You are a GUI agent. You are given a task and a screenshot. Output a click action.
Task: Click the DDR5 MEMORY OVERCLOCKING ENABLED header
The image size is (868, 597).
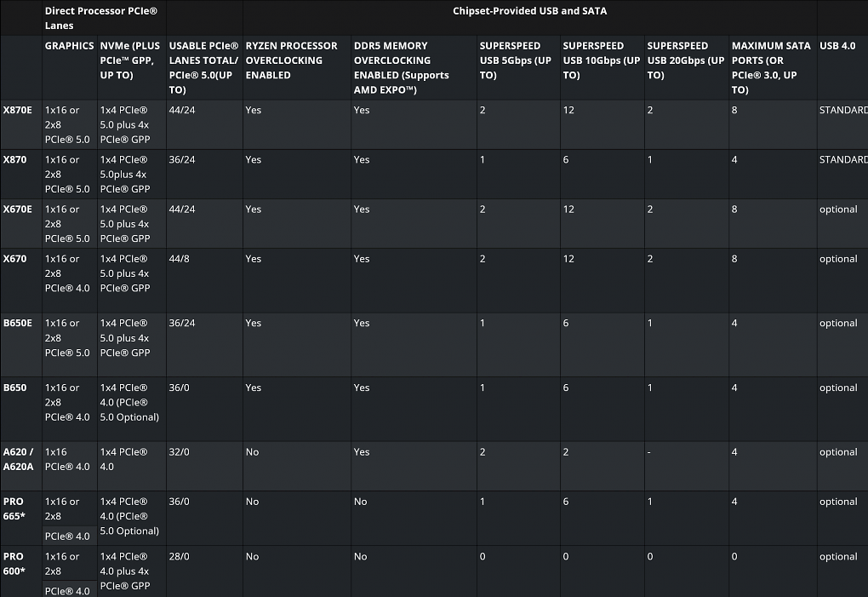pos(402,67)
